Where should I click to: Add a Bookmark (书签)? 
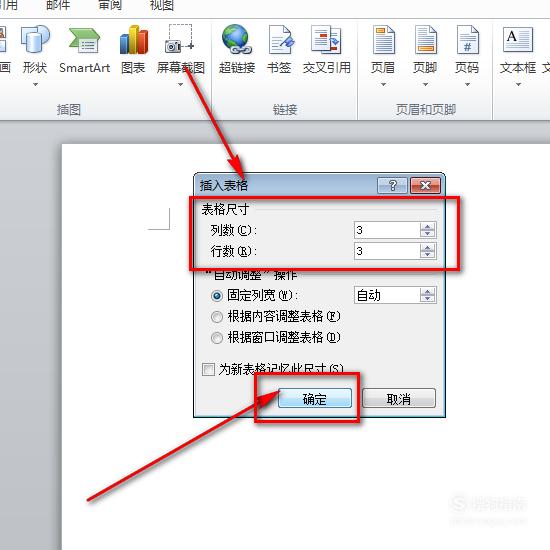click(280, 50)
